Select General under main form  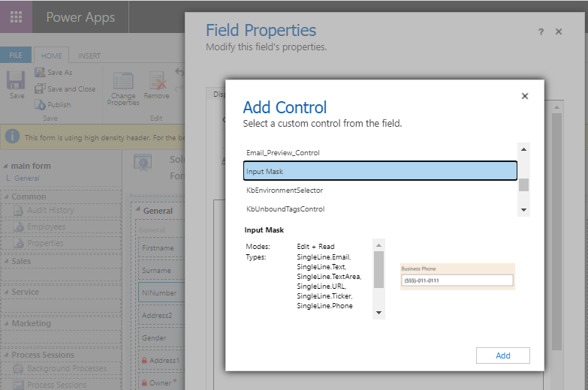[x=26, y=178]
